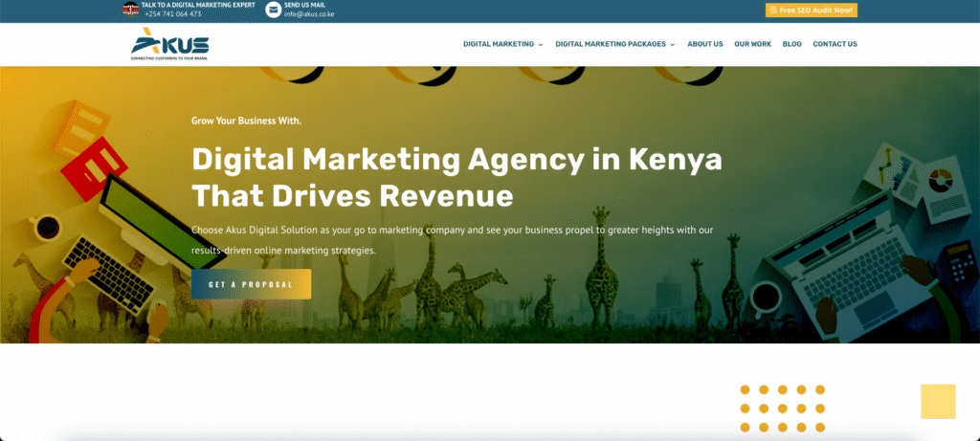
Task: Click the phone number +254 741 064 473
Action: point(172,14)
